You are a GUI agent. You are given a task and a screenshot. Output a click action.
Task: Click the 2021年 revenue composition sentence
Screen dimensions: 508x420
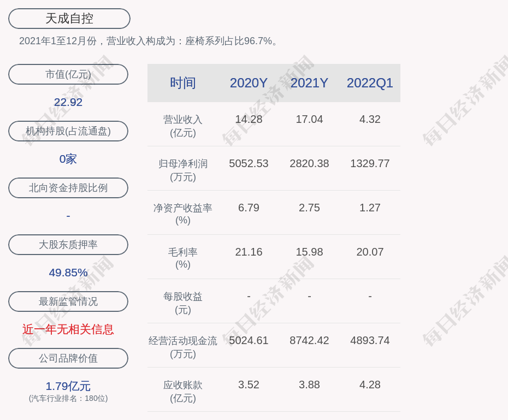[148, 41]
